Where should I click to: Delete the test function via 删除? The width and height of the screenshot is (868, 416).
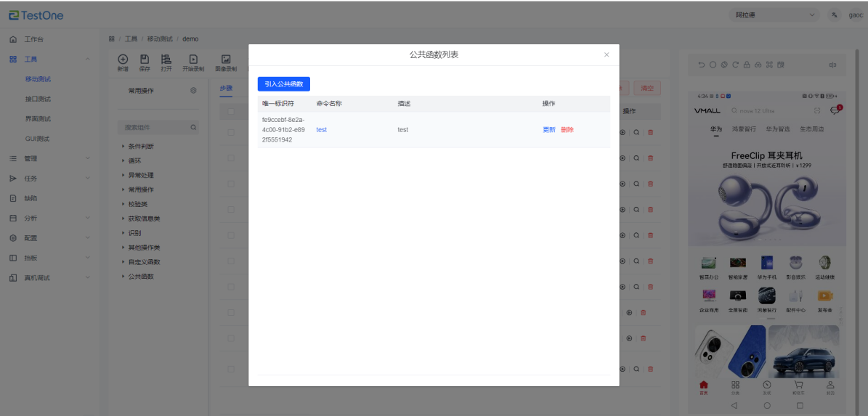click(567, 130)
